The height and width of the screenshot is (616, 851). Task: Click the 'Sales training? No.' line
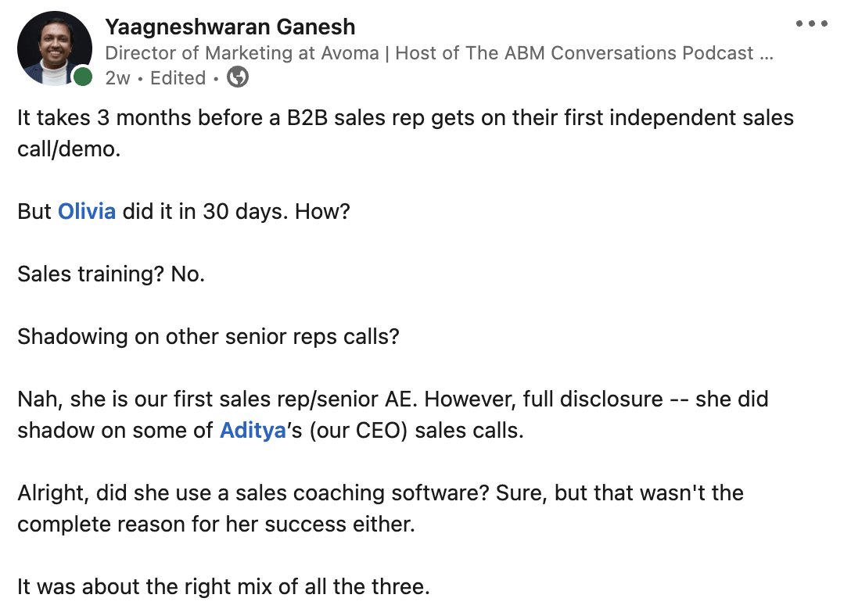pos(111,274)
